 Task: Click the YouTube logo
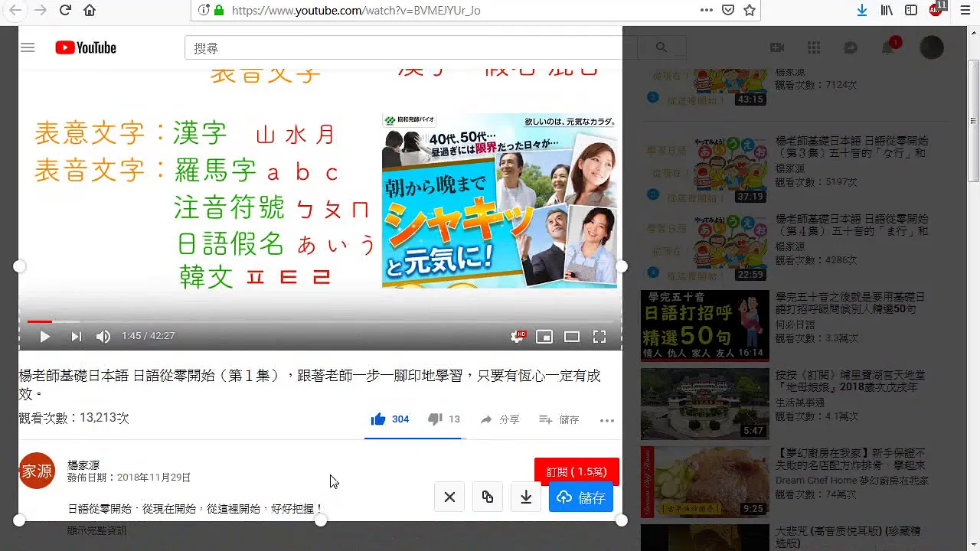[x=86, y=47]
